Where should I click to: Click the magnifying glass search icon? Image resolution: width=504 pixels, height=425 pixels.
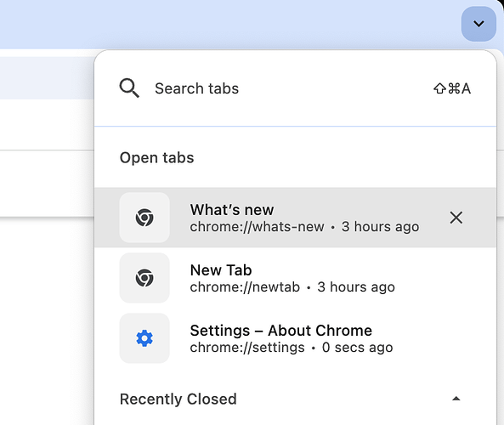[x=129, y=88]
